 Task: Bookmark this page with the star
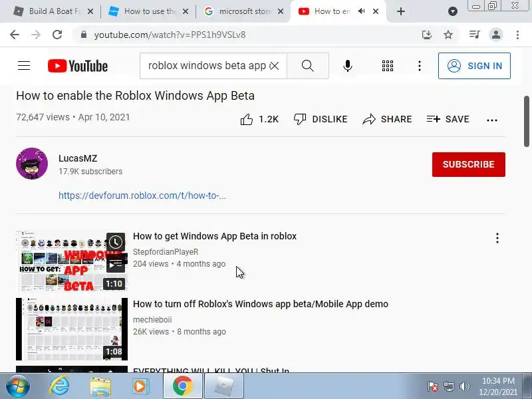tap(448, 35)
